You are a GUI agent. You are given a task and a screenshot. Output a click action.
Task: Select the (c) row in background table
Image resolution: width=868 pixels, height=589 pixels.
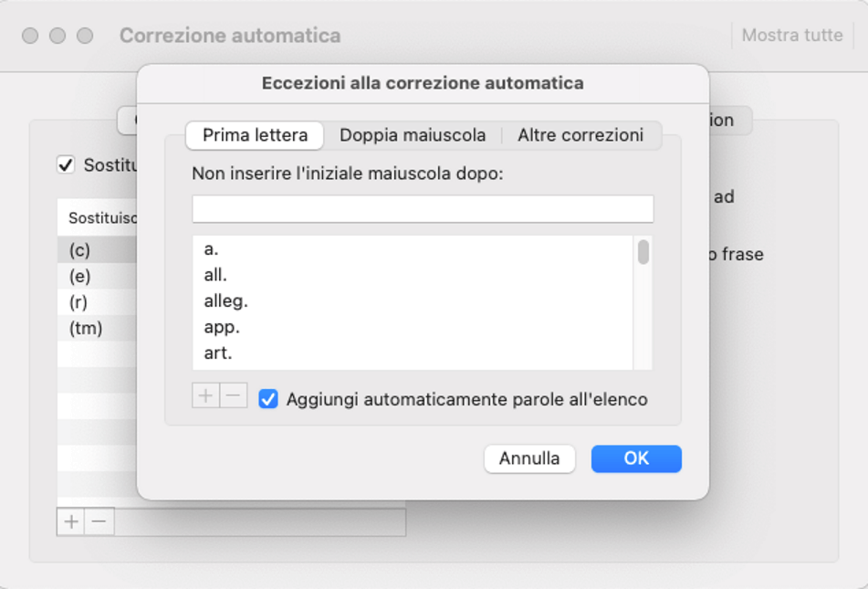(x=97, y=250)
